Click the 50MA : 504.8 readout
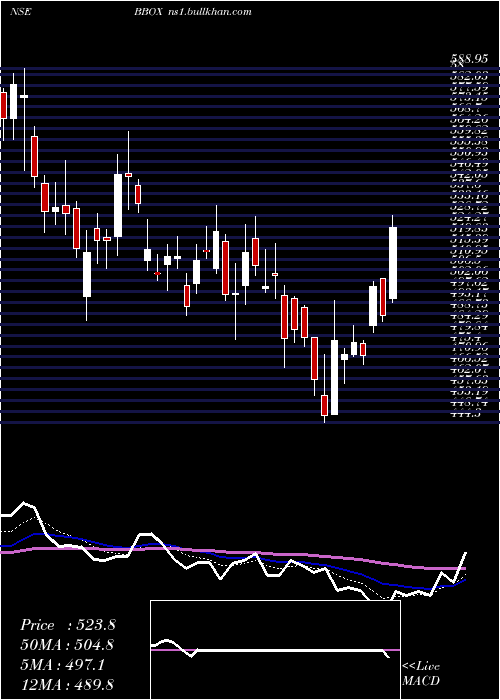Viewport: 500px width, 700px height. 67,645
